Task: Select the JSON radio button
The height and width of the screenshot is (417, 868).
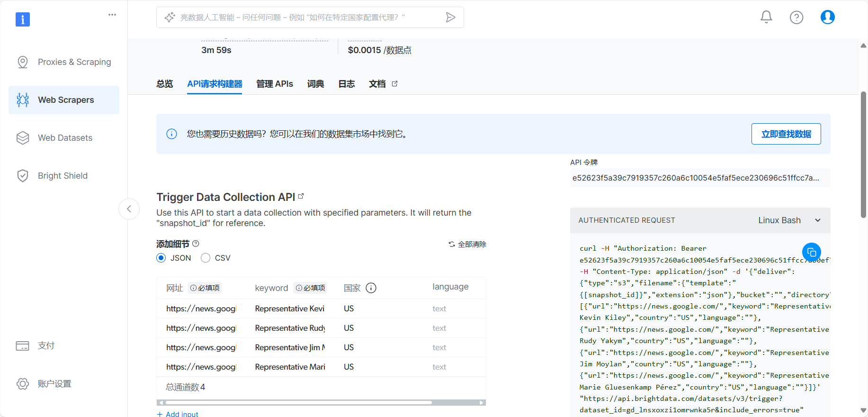Action: (x=161, y=258)
